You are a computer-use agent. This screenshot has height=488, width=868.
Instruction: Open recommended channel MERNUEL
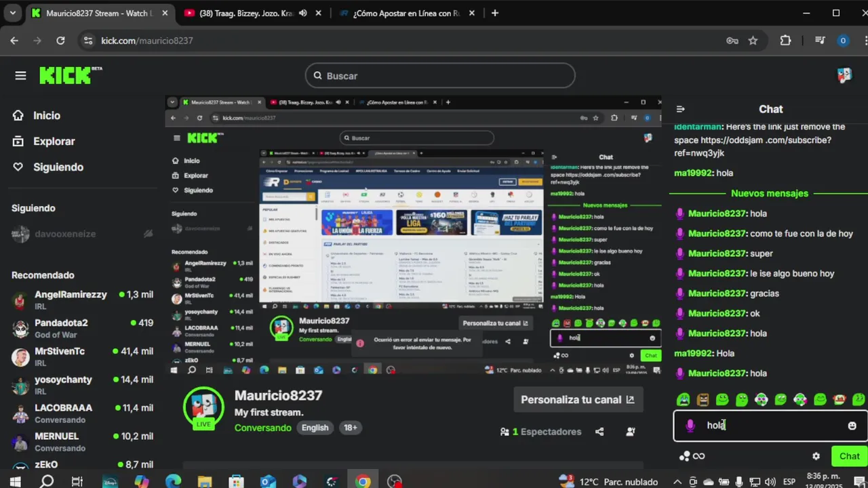[x=83, y=442]
